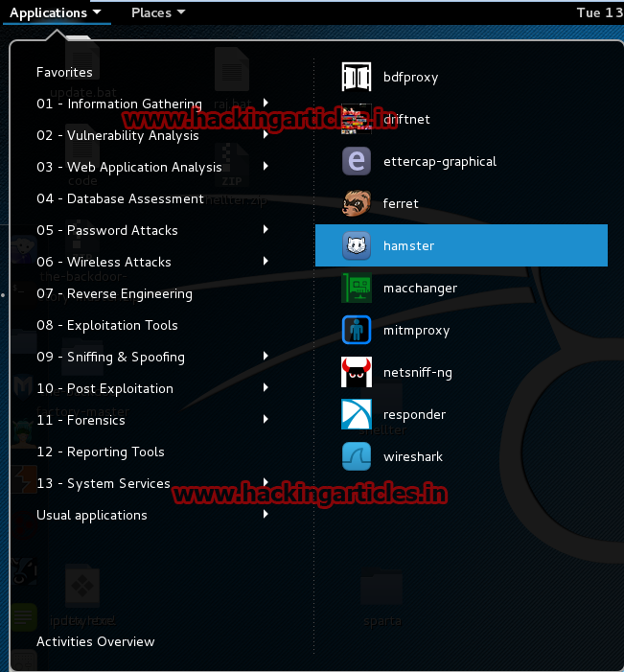This screenshot has width=624, height=672.
Task: Select the responder label
Action: point(414,415)
